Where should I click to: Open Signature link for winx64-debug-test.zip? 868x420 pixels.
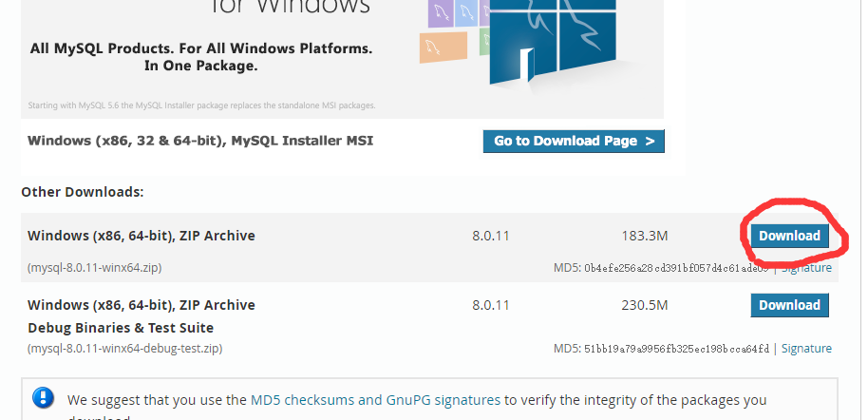tap(806, 349)
